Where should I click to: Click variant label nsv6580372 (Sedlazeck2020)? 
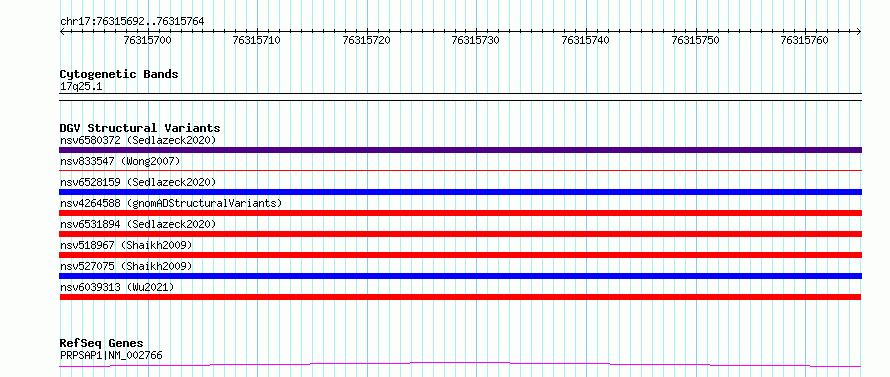138,140
